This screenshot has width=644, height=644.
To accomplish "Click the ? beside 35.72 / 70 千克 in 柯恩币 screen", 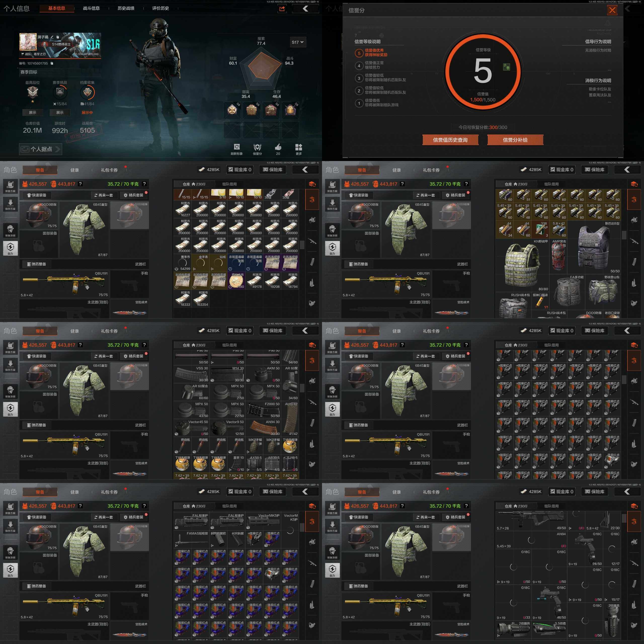I will (x=144, y=184).
